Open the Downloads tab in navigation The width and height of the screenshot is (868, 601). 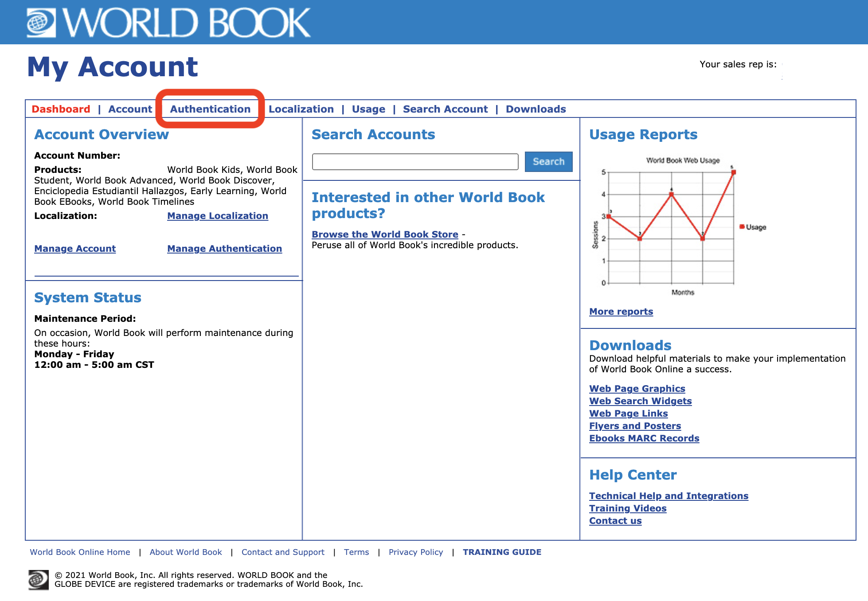(536, 109)
